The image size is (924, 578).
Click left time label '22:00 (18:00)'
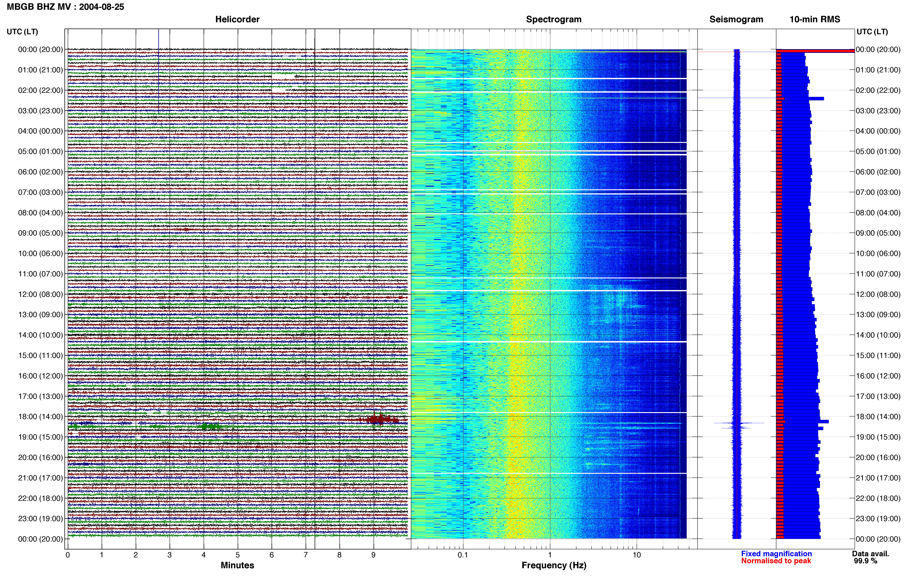41,498
